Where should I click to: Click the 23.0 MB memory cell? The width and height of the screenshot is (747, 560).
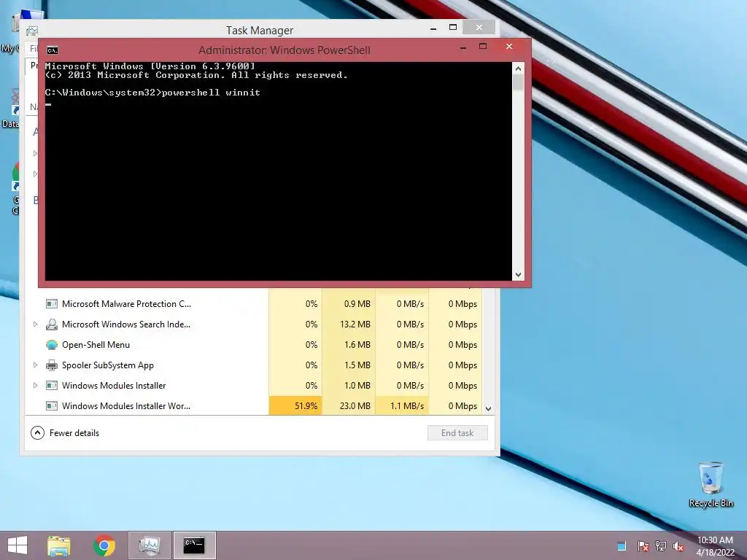point(349,406)
